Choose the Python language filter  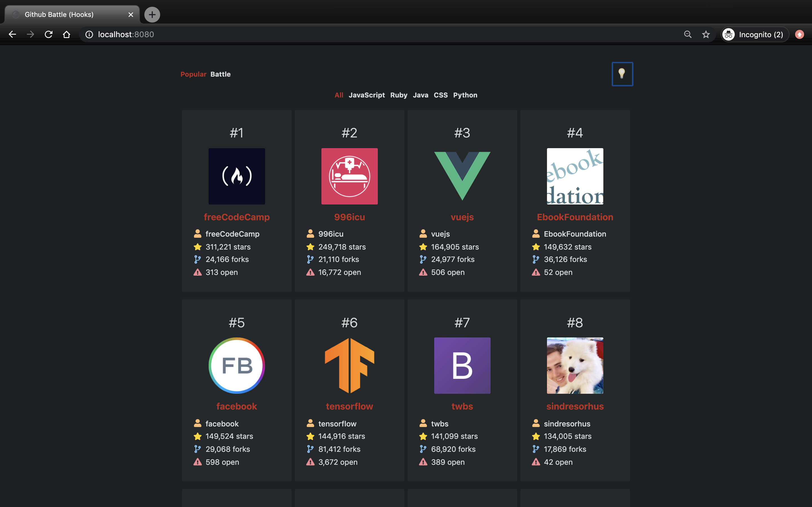465,95
